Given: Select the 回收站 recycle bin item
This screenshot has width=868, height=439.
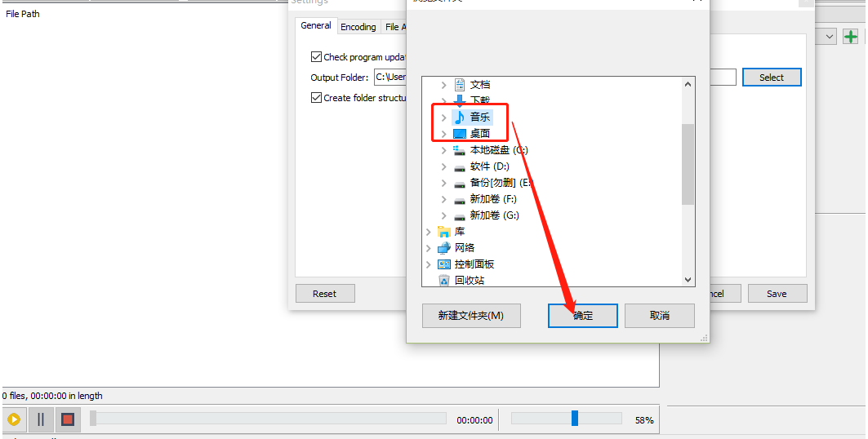Looking at the screenshot, I should 469,281.
